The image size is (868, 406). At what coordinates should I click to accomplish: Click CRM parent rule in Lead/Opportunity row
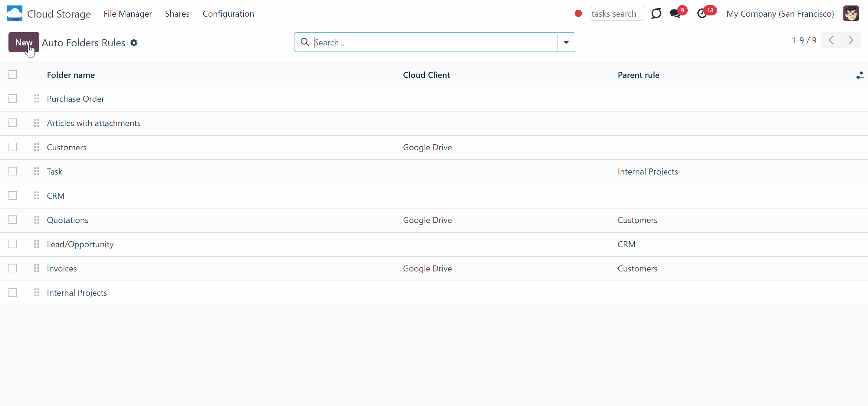click(626, 244)
